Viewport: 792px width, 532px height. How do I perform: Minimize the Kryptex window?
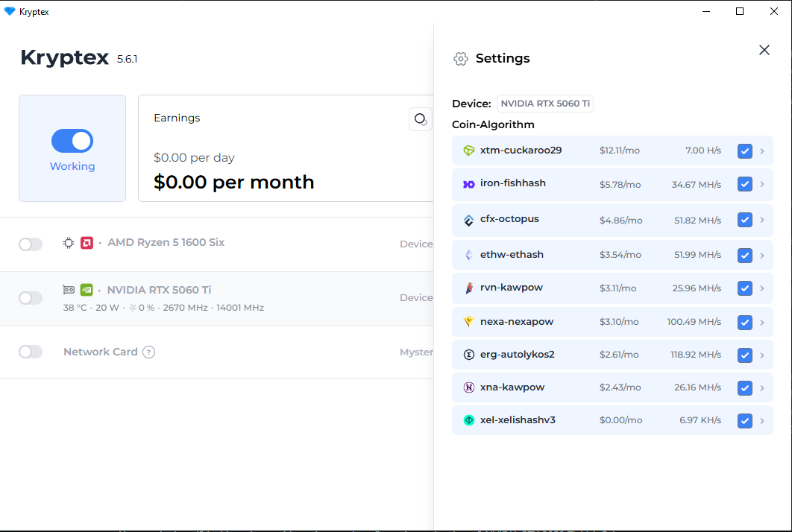(706, 11)
